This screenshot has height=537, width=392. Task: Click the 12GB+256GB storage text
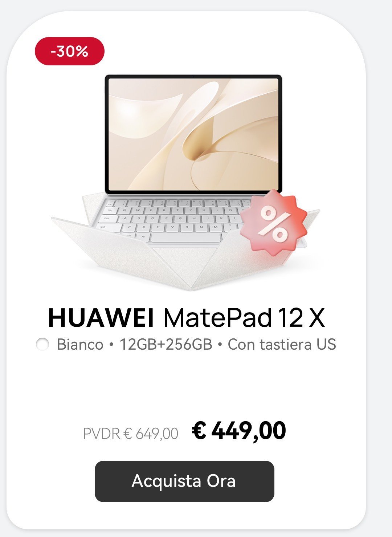coord(166,344)
